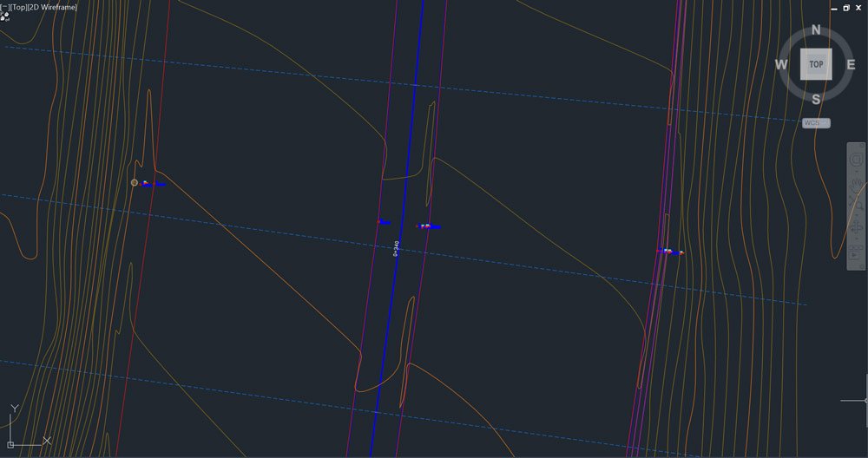The image size is (868, 458).
Task: Open the WCS coordinate system dropdown
Action: point(816,123)
